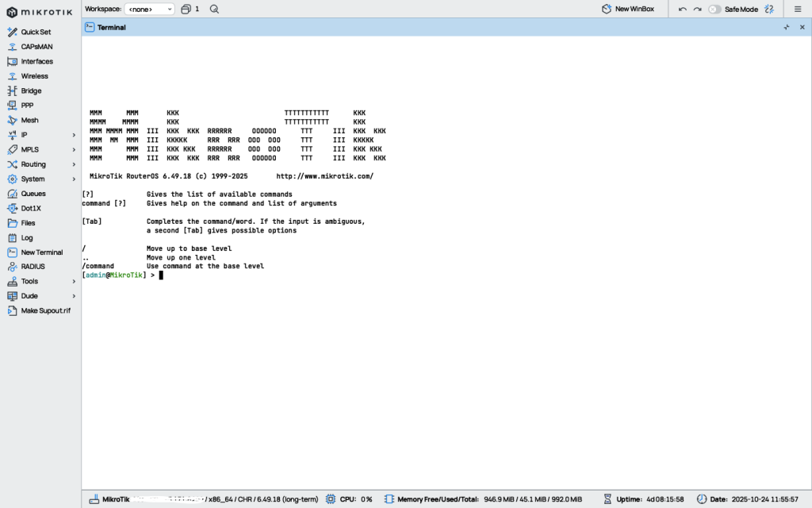
Task: Click the Files folder icon
Action: (x=12, y=223)
